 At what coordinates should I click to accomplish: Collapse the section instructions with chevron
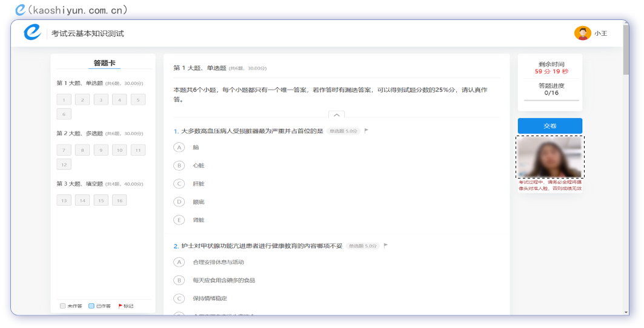(x=336, y=114)
